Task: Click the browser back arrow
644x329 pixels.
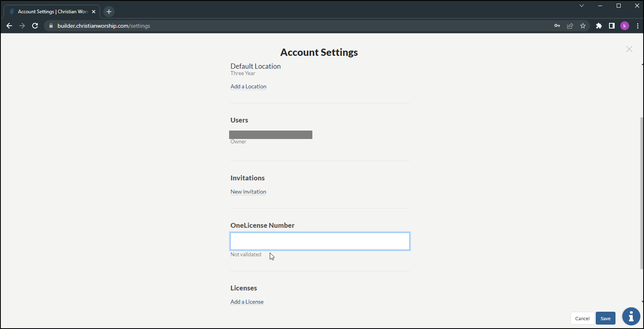Action: (9, 26)
